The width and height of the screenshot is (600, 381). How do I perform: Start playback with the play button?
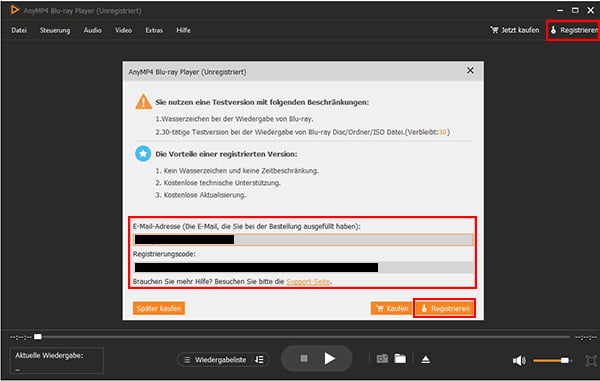329,358
